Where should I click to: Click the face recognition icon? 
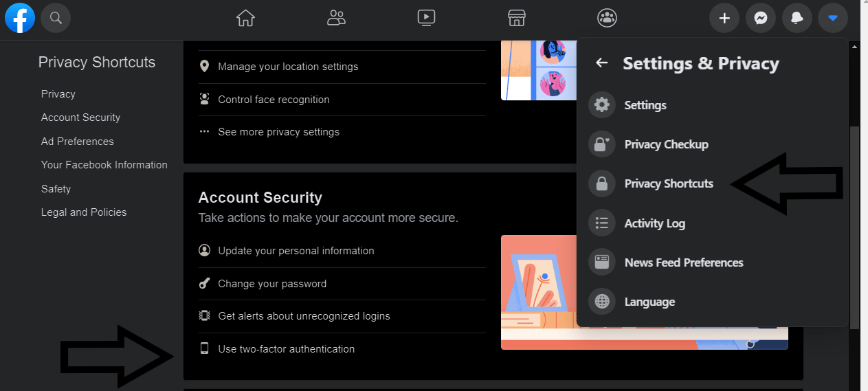click(x=204, y=99)
